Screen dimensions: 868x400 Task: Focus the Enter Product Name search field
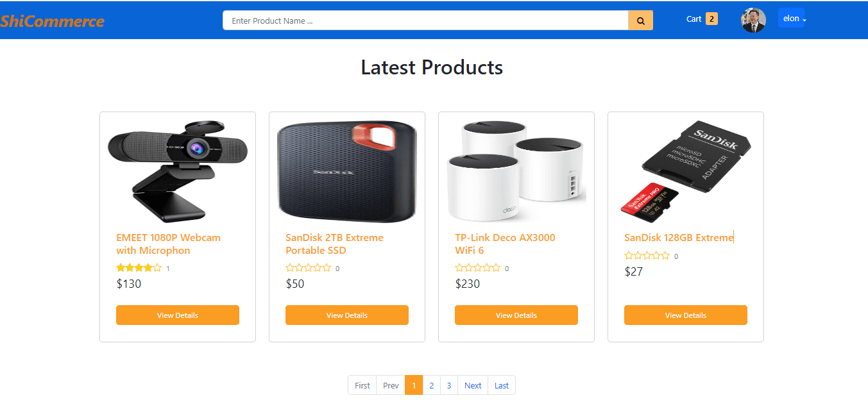tap(425, 21)
